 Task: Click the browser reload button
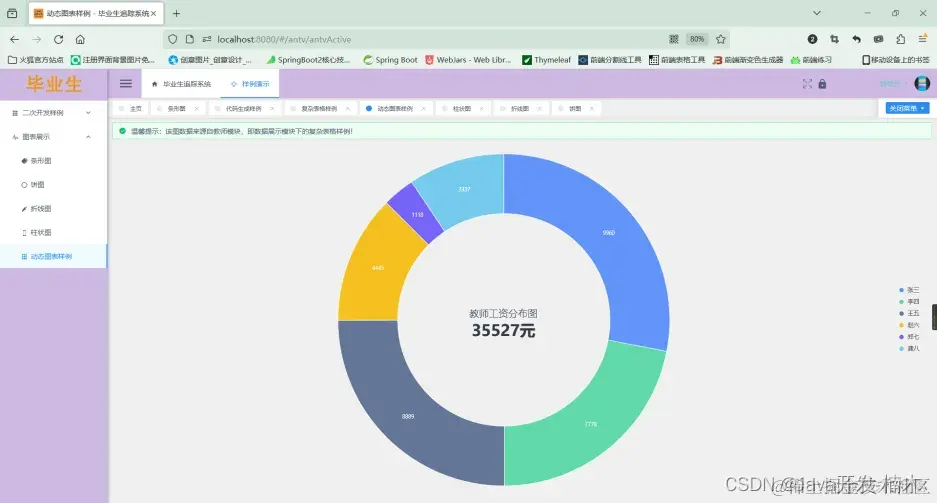click(59, 39)
